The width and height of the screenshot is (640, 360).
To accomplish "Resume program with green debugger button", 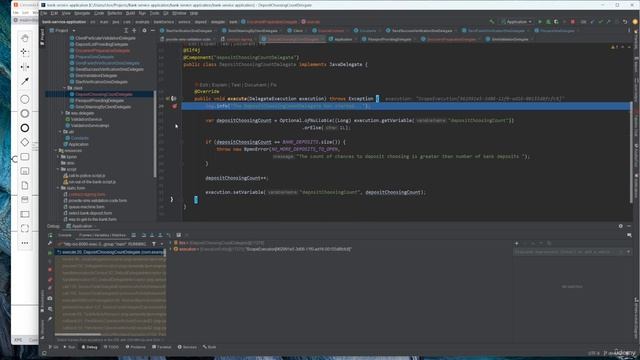I will click(x=50, y=253).
